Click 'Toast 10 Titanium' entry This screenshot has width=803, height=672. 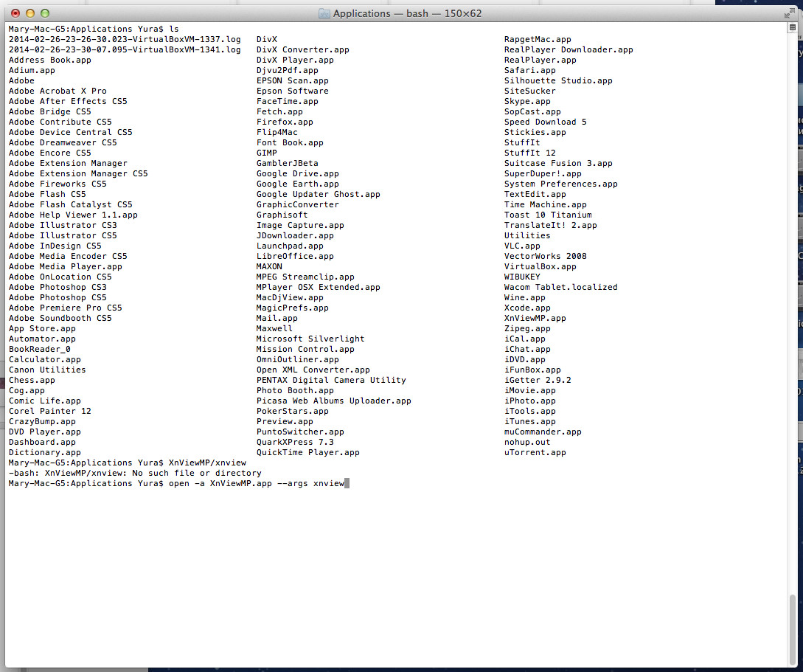548,215
